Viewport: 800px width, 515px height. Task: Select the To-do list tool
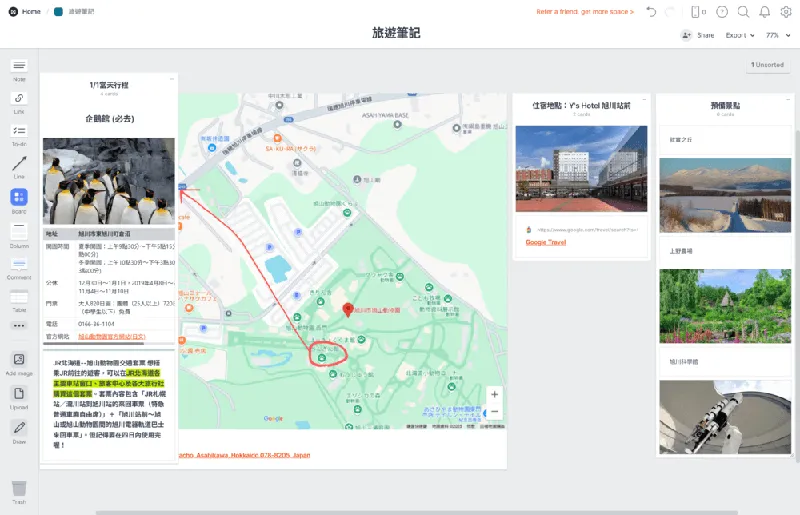pyautogui.click(x=19, y=131)
